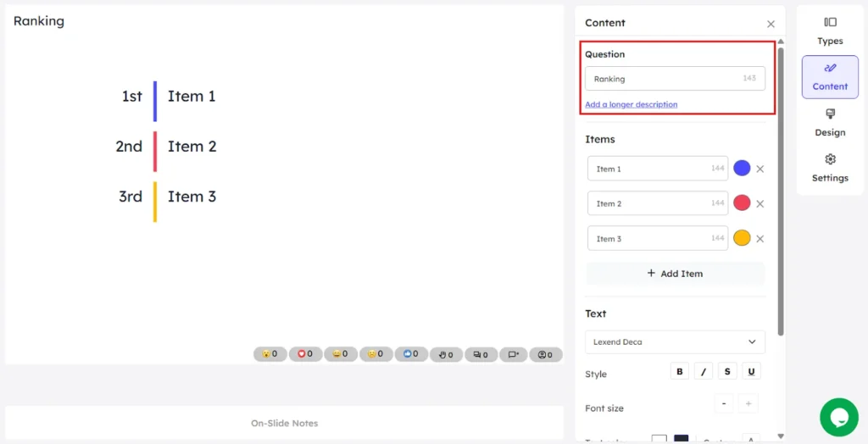Open the green chat support bubble

tap(838, 417)
